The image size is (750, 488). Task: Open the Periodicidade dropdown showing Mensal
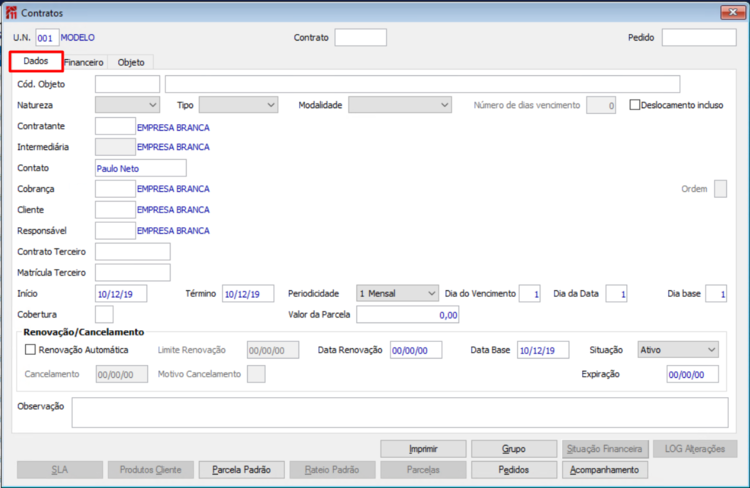tap(397, 293)
